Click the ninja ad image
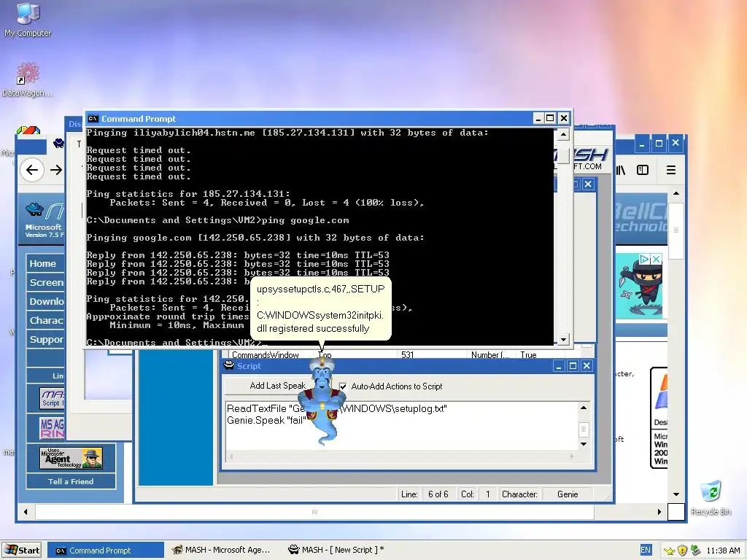This screenshot has height=560, width=747. click(x=638, y=286)
